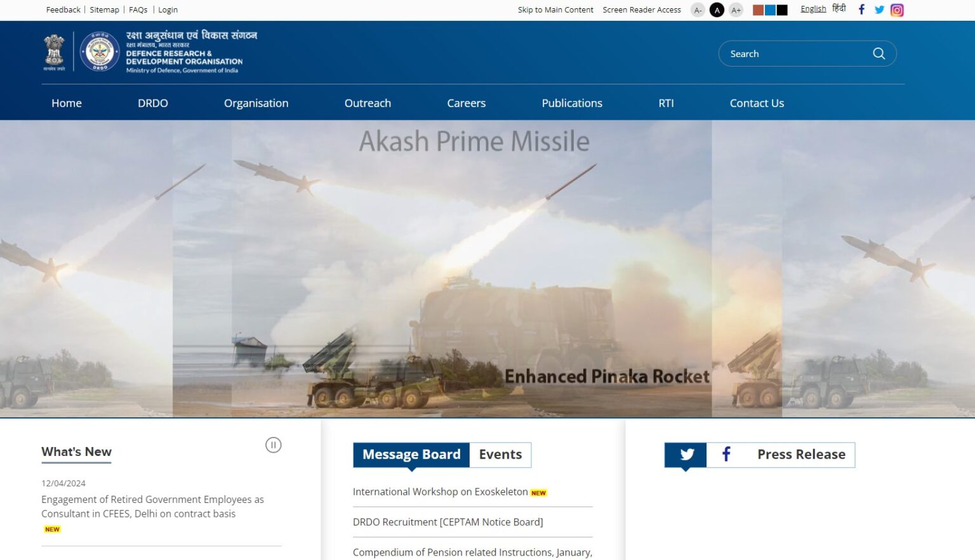Open the Publications menu
975x560 pixels.
pos(571,103)
